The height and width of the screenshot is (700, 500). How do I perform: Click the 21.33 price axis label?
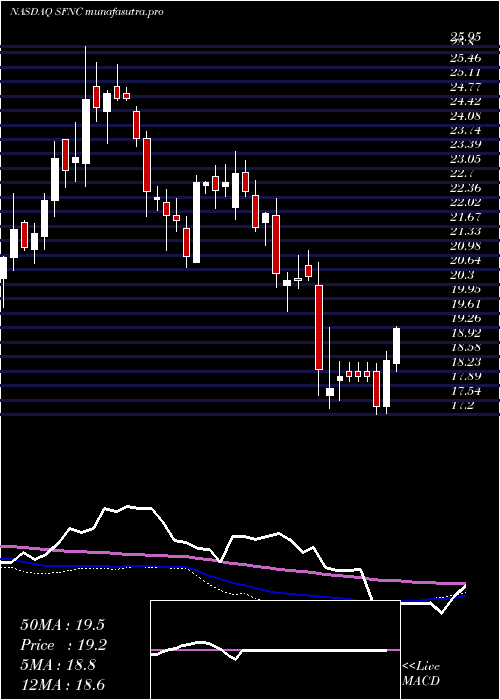point(466,231)
